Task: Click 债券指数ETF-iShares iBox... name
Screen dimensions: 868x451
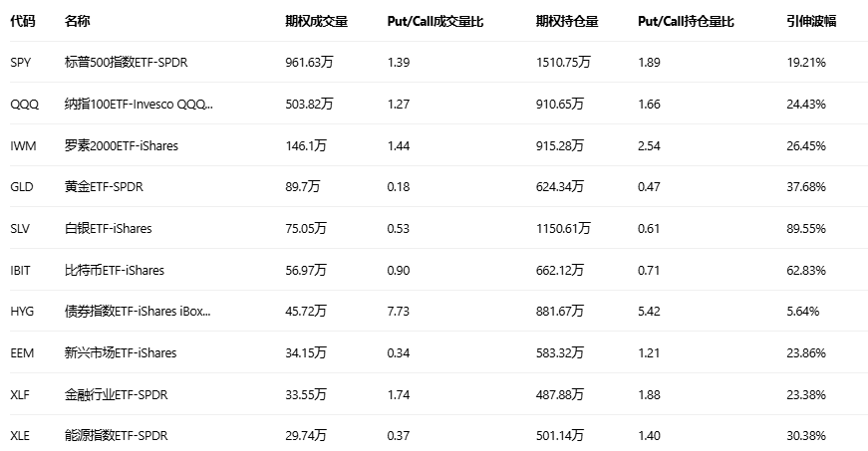Action: tap(138, 312)
